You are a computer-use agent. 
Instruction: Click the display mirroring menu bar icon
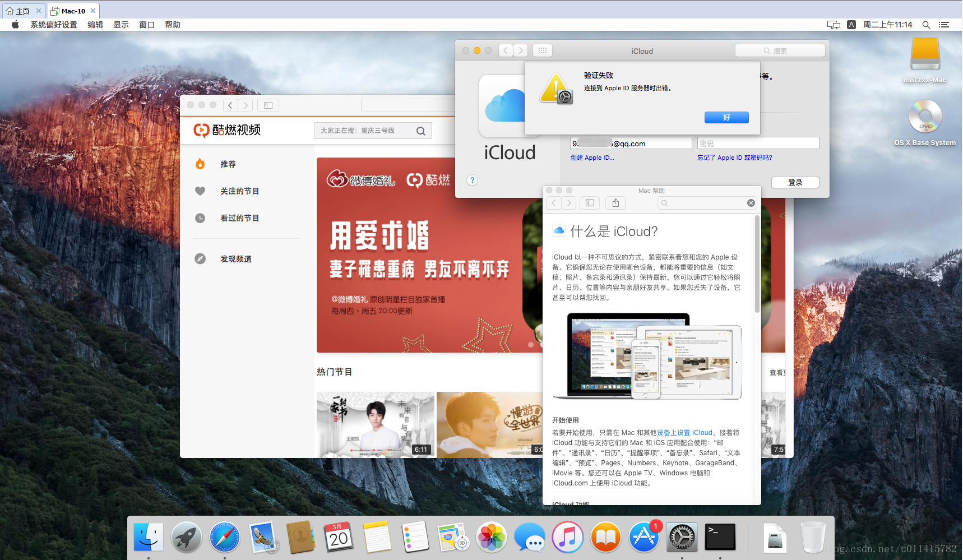[x=834, y=25]
